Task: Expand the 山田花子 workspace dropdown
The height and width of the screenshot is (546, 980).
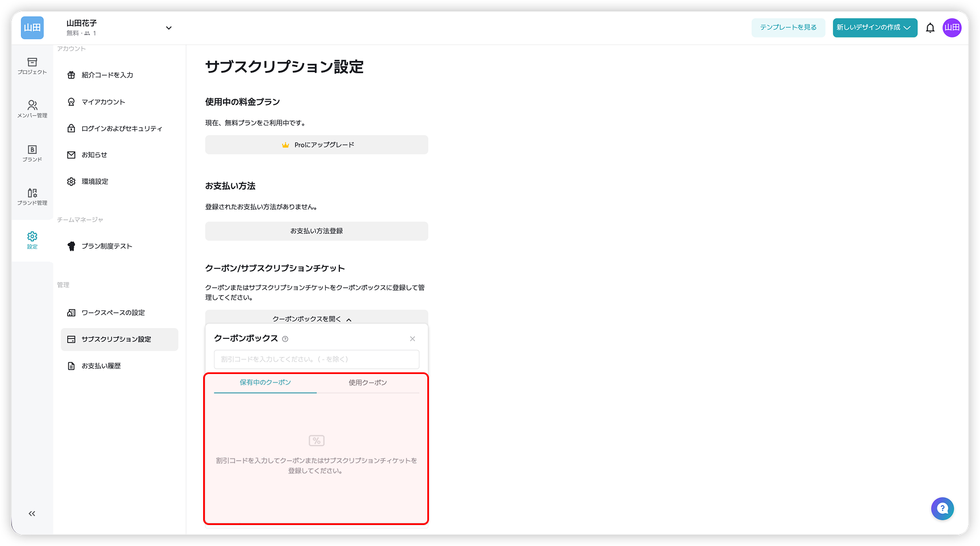Action: point(168,27)
